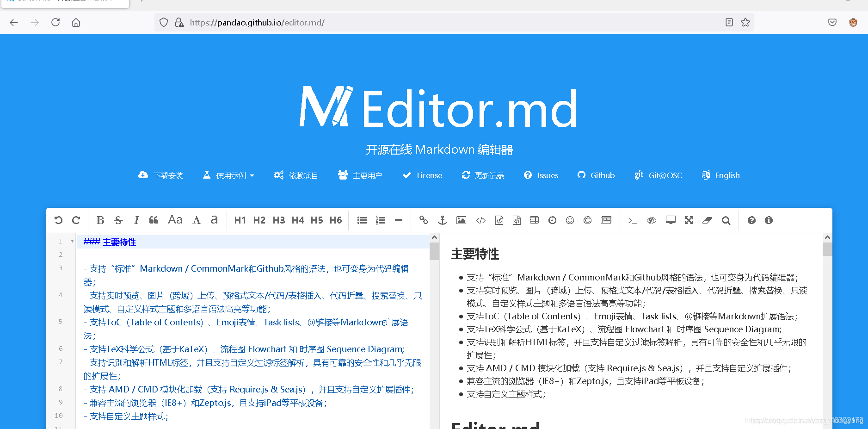Image resolution: width=868 pixels, height=429 pixels.
Task: Apply bold formatting with the B icon
Action: point(100,220)
